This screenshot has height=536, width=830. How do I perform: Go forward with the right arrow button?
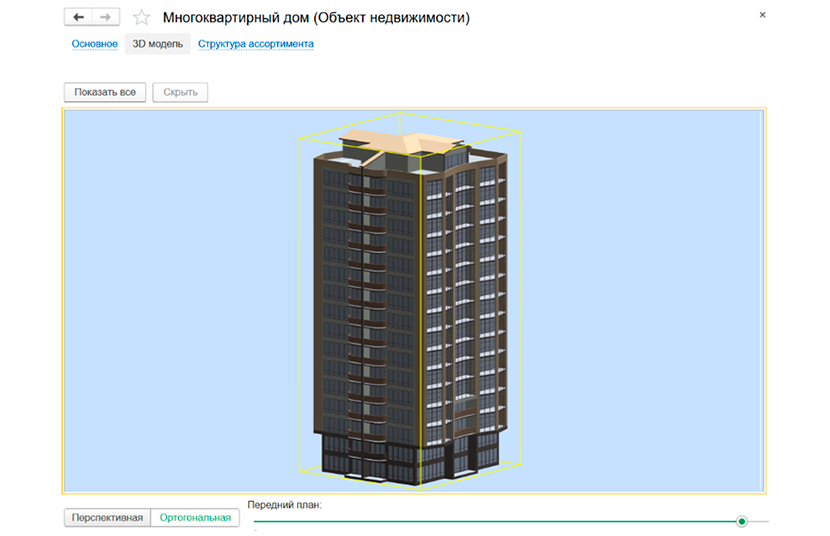106,17
